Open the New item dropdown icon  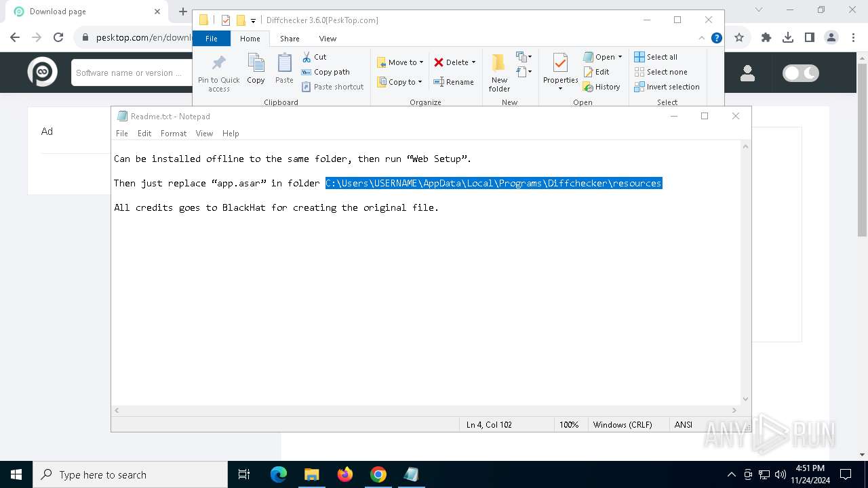524,57
